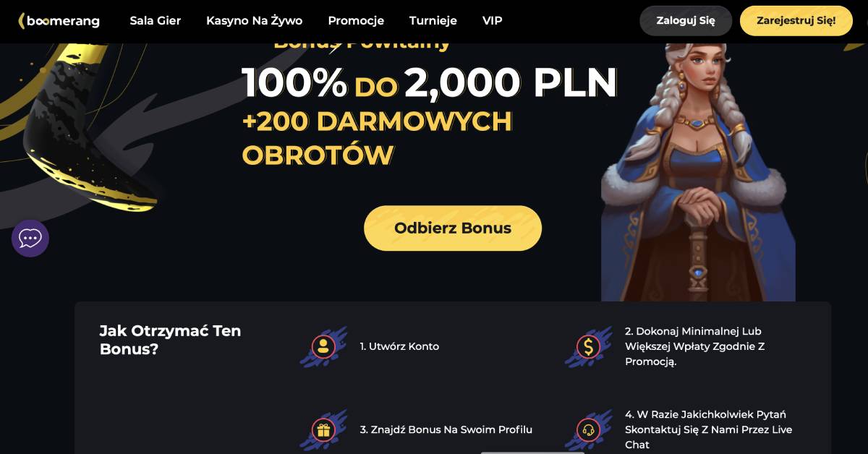Click the Jak Otrzymać Ten Bonus? heading
Image resolution: width=868 pixels, height=454 pixels.
[170, 340]
